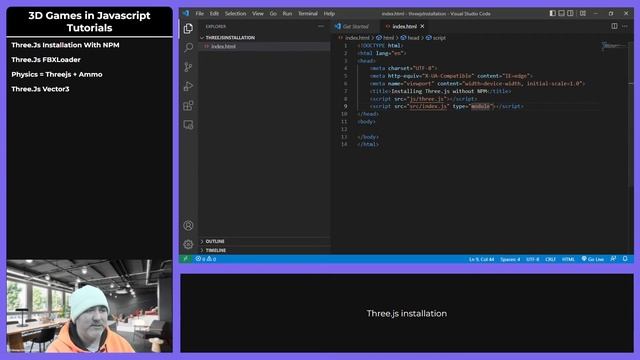This screenshot has width=640, height=360.
Task: Open the Search view in activity bar
Action: [188, 47]
